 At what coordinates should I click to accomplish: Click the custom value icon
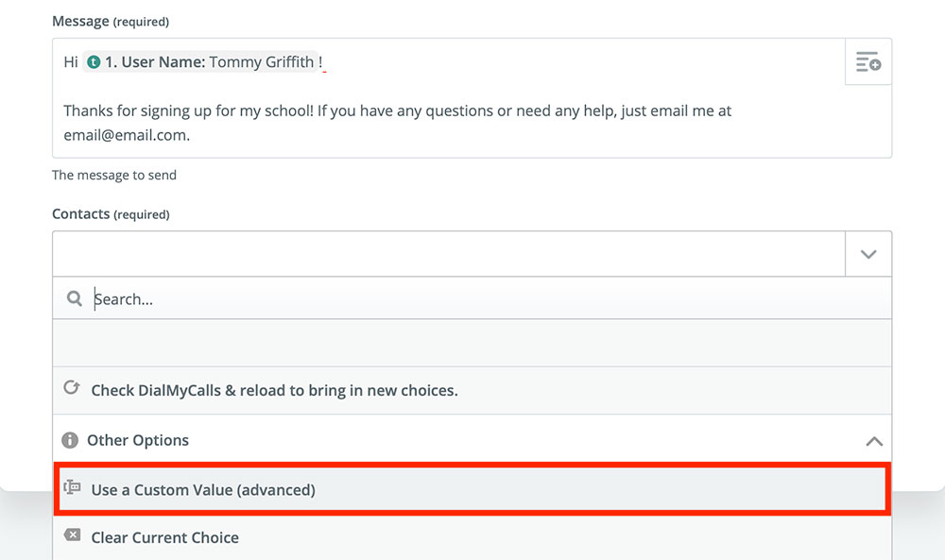[72, 488]
